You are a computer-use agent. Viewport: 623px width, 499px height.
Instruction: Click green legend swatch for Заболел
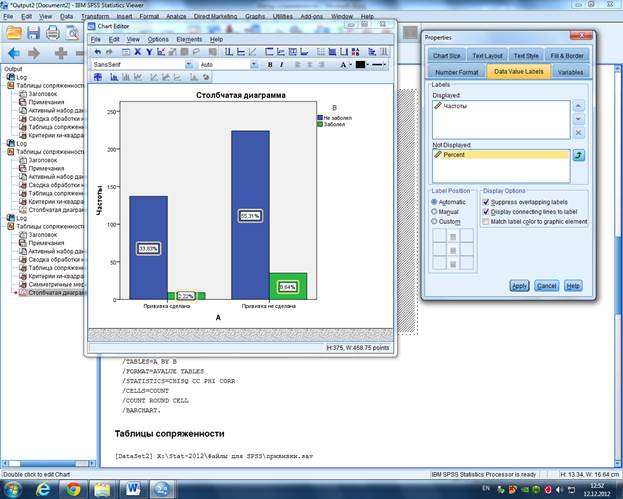[x=320, y=124]
